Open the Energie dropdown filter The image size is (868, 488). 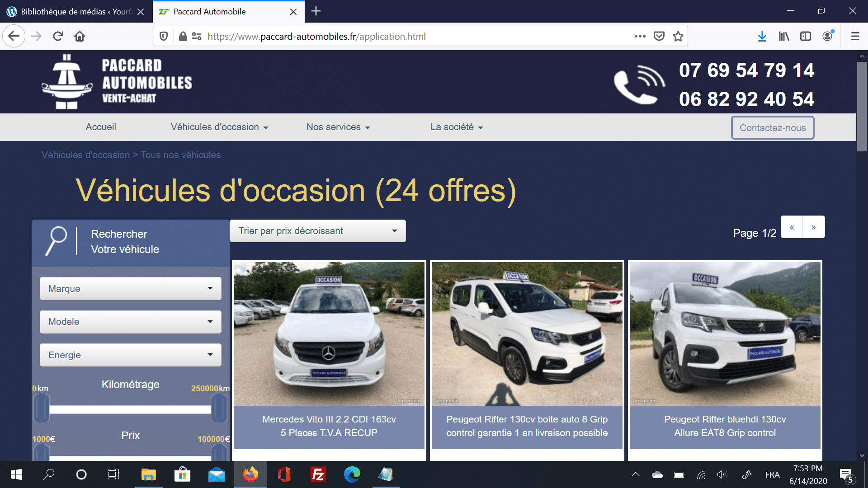130,355
